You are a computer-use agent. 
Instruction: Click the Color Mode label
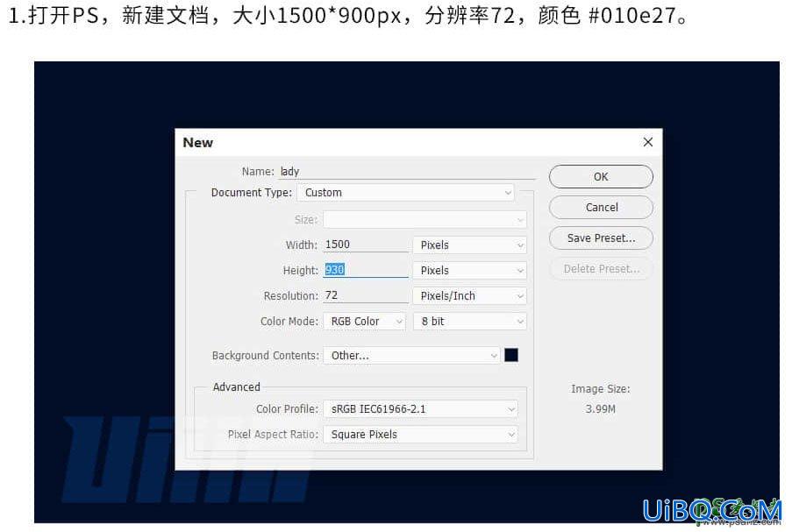(289, 322)
